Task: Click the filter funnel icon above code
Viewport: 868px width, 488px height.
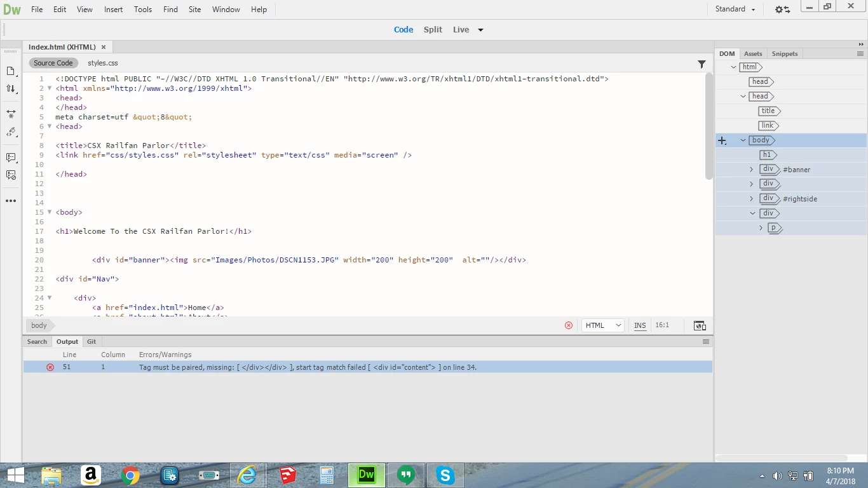Action: [702, 64]
